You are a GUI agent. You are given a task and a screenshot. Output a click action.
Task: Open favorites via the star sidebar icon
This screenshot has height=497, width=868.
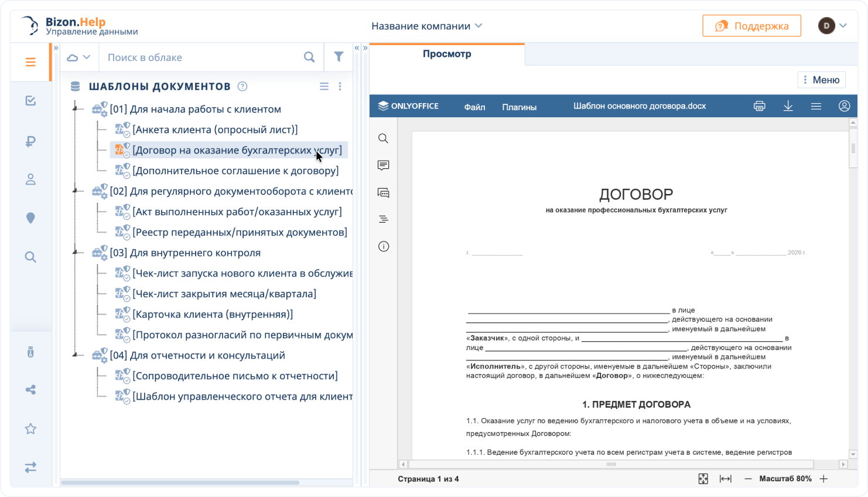click(30, 428)
